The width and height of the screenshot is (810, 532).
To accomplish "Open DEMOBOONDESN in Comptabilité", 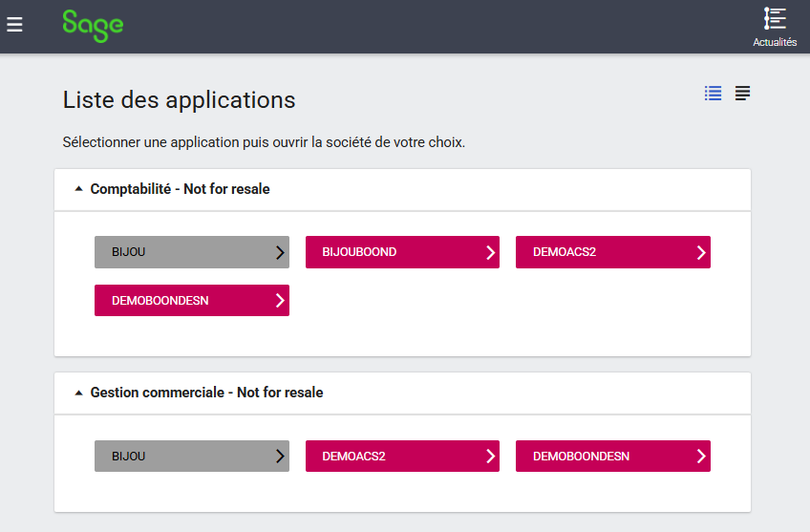I will point(181,300).
